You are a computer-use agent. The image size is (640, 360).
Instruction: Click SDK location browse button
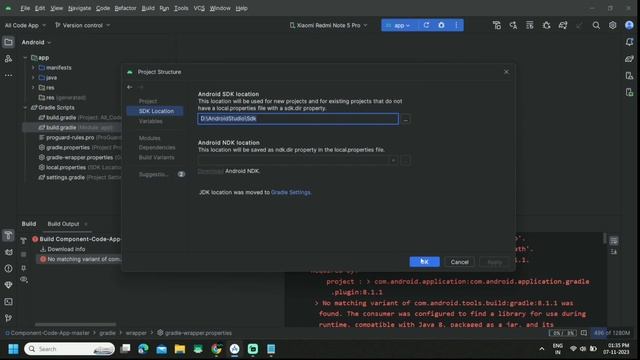(x=405, y=119)
